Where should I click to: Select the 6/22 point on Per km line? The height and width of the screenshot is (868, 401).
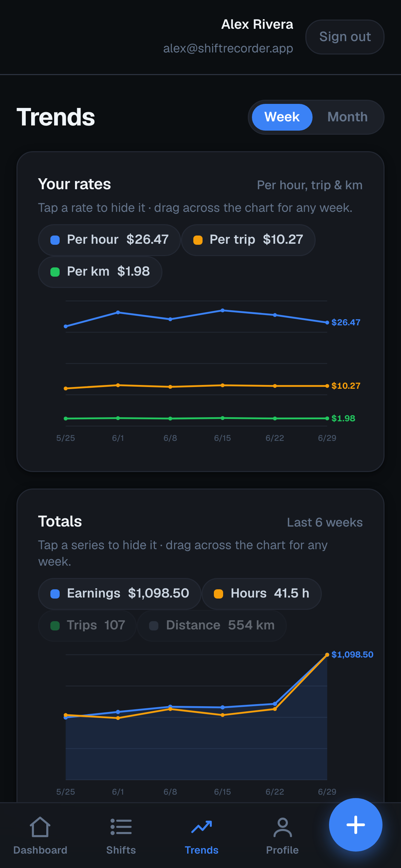tap(275, 418)
